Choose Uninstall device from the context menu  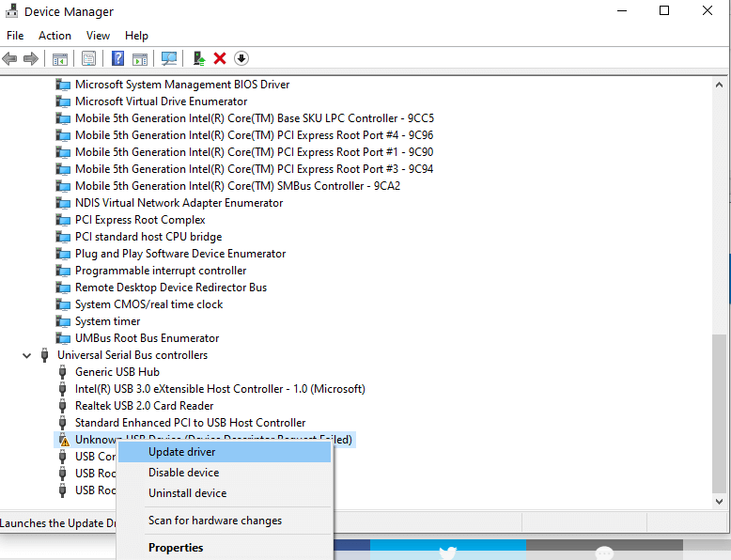187,493
